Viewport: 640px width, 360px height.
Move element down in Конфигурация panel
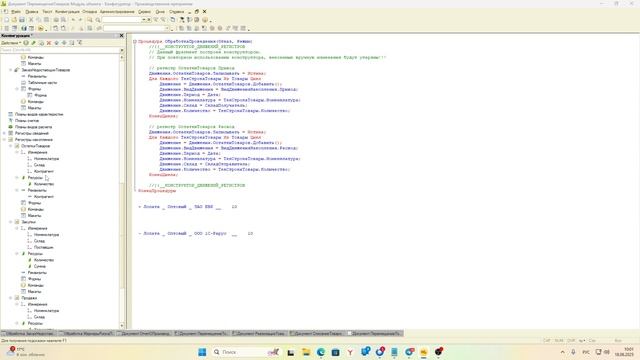pos(64,42)
